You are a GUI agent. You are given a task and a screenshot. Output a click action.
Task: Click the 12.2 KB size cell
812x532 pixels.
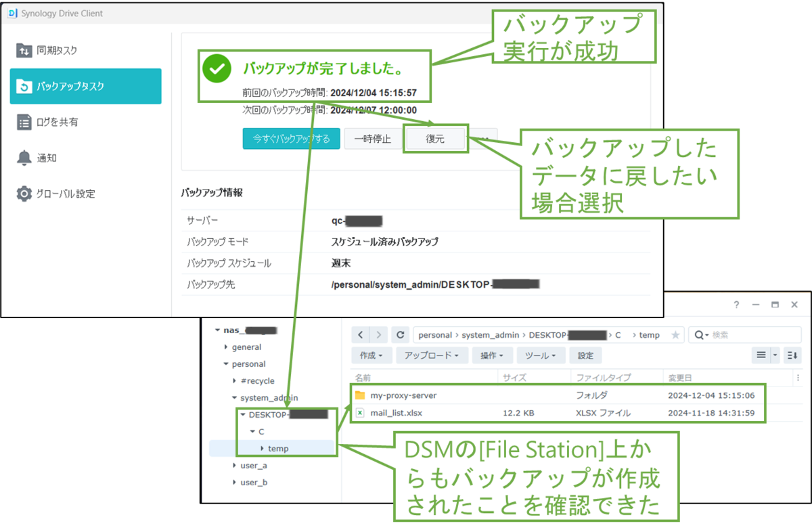[x=519, y=413]
